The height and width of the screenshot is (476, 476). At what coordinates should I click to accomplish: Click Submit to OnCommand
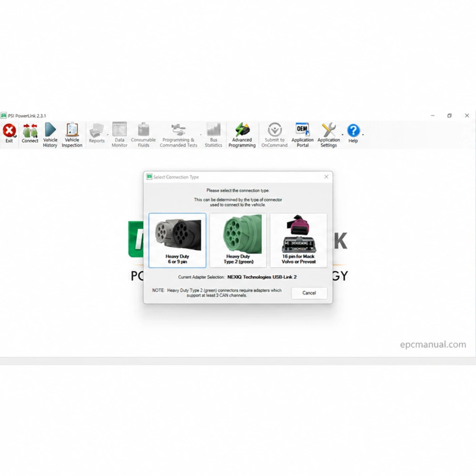275,135
